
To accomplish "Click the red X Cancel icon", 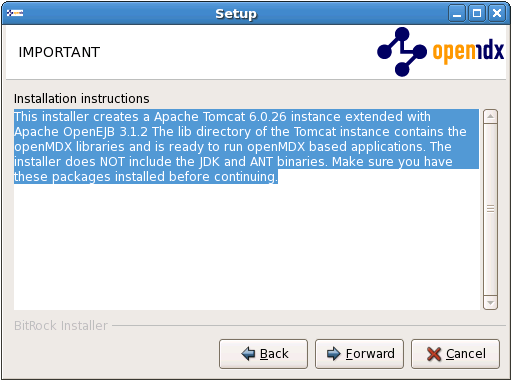I will click(x=434, y=354).
